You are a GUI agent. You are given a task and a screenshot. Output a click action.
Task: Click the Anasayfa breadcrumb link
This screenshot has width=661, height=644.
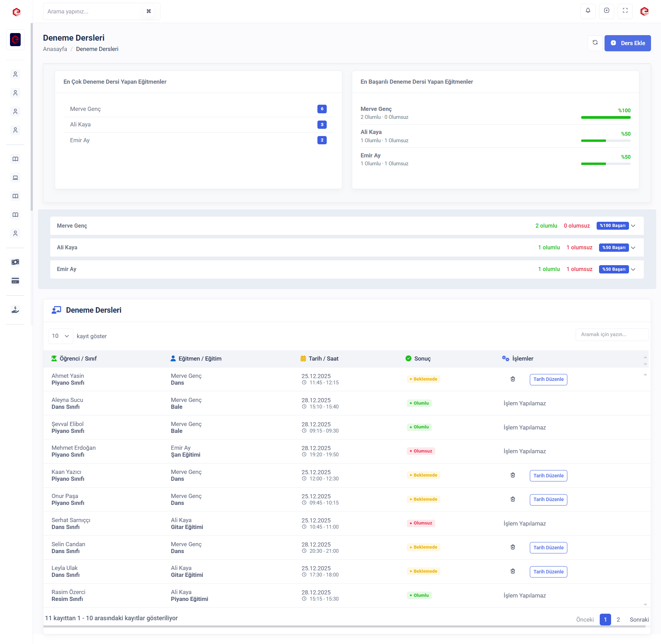click(55, 49)
